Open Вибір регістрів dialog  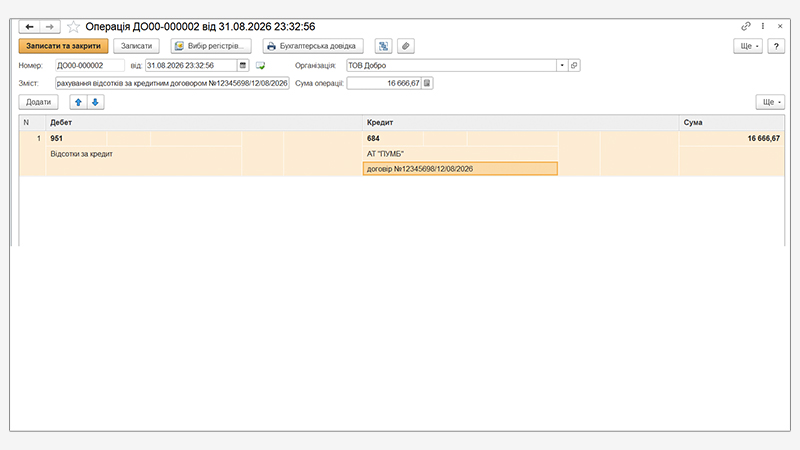(211, 46)
